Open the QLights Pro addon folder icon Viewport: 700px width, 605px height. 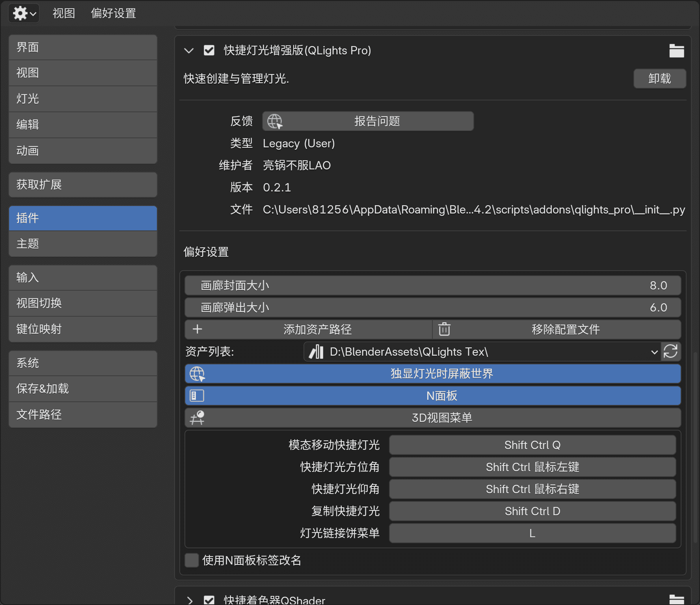(x=676, y=51)
